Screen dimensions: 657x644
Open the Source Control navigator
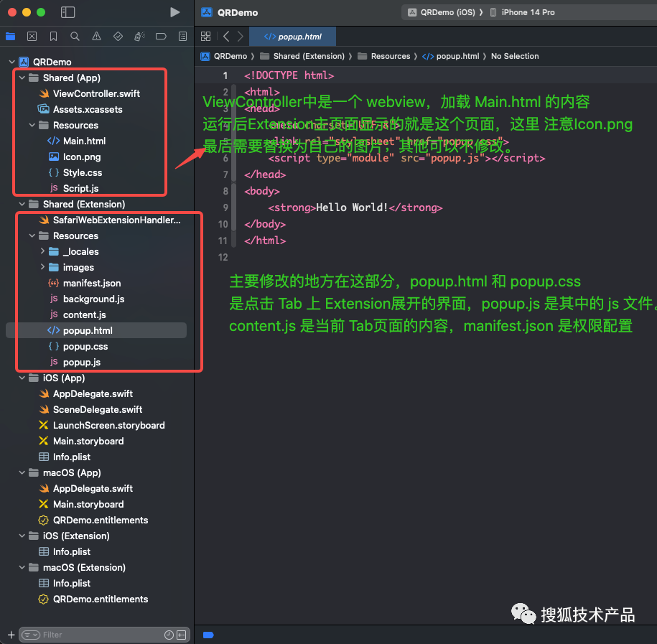(32, 37)
